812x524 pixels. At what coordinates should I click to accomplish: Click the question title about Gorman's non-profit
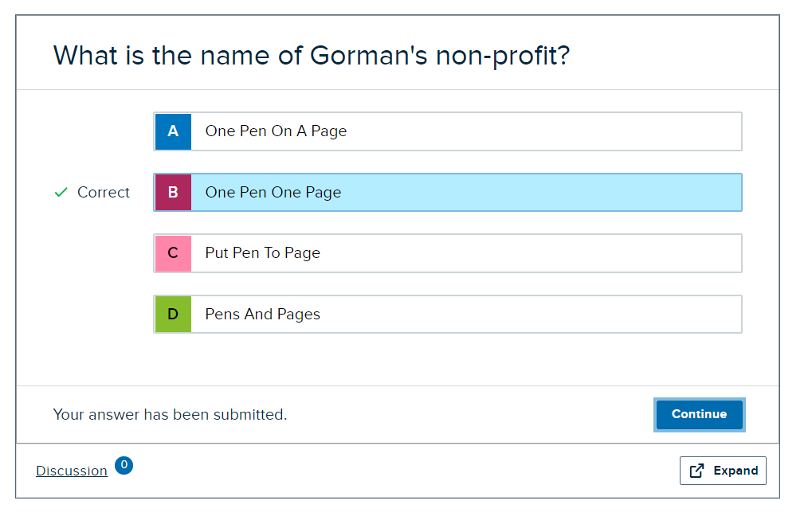311,56
